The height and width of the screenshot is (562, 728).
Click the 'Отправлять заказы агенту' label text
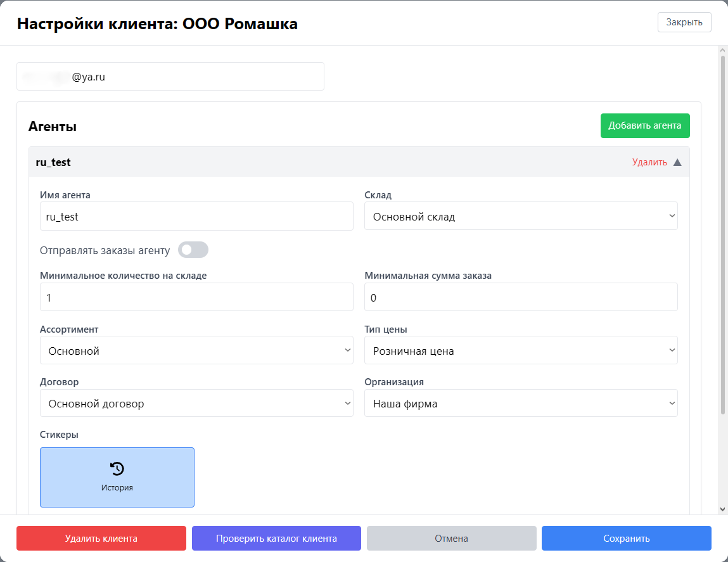point(105,250)
